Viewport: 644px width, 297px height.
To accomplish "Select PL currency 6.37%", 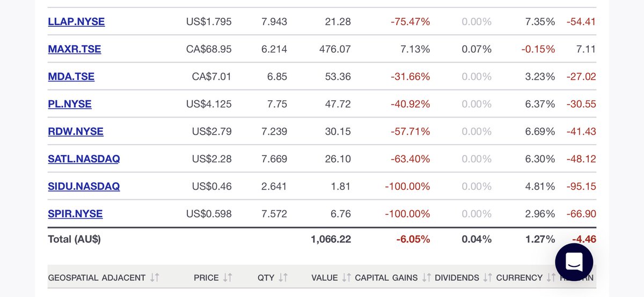I will 540,104.
